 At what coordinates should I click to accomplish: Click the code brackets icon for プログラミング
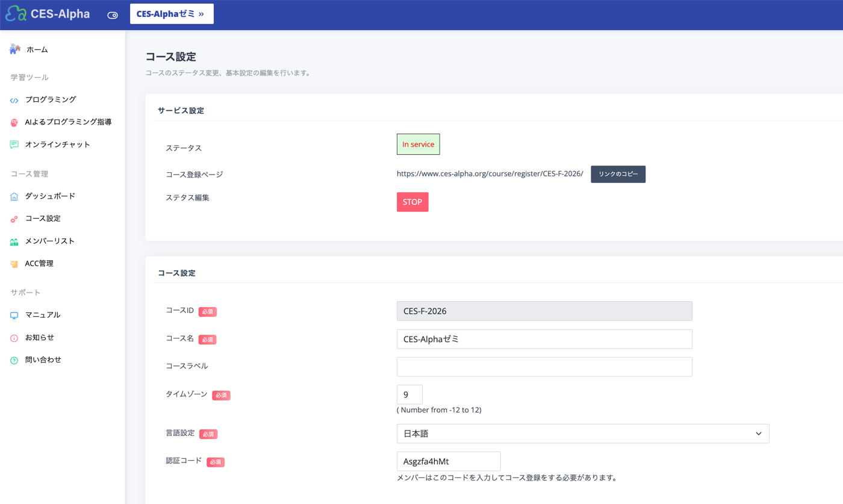14,100
